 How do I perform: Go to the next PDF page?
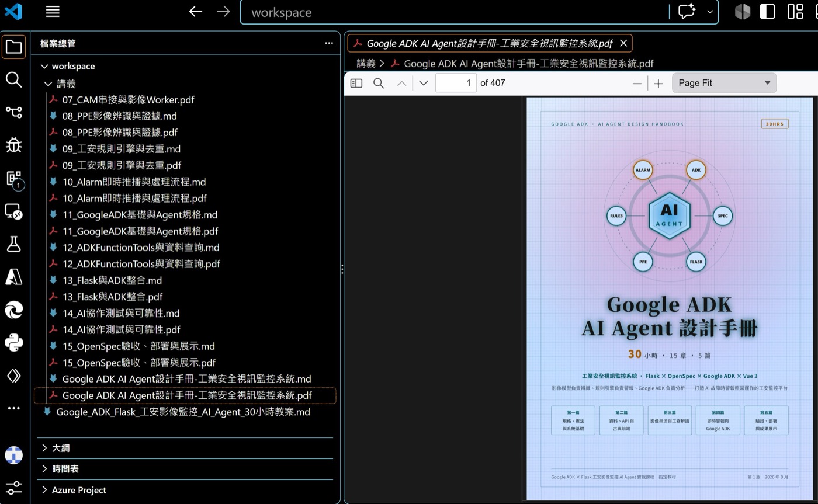coord(424,83)
